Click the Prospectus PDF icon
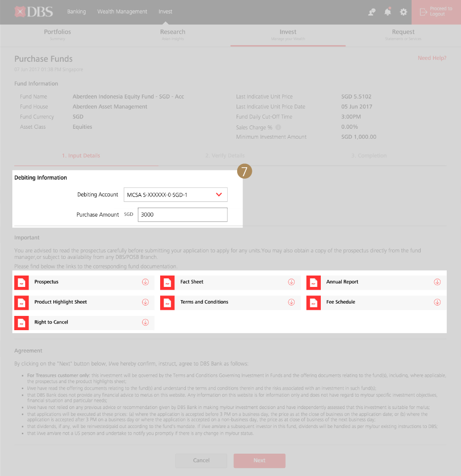The image size is (461, 476). point(21,283)
